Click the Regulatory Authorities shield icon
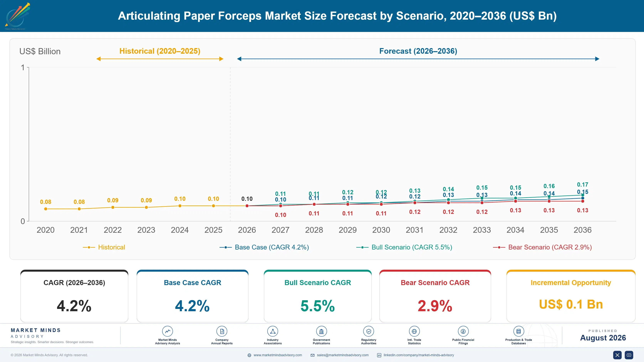644x362 pixels. [368, 331]
